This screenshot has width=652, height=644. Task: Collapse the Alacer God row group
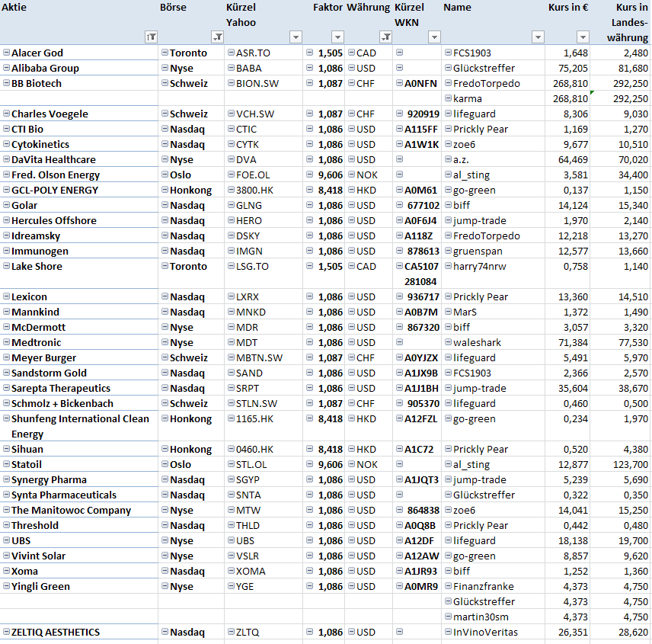point(6,53)
